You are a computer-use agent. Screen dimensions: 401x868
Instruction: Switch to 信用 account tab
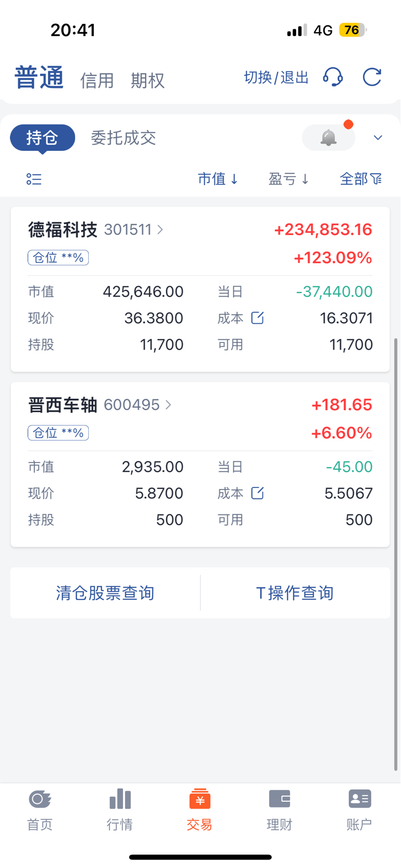click(97, 80)
